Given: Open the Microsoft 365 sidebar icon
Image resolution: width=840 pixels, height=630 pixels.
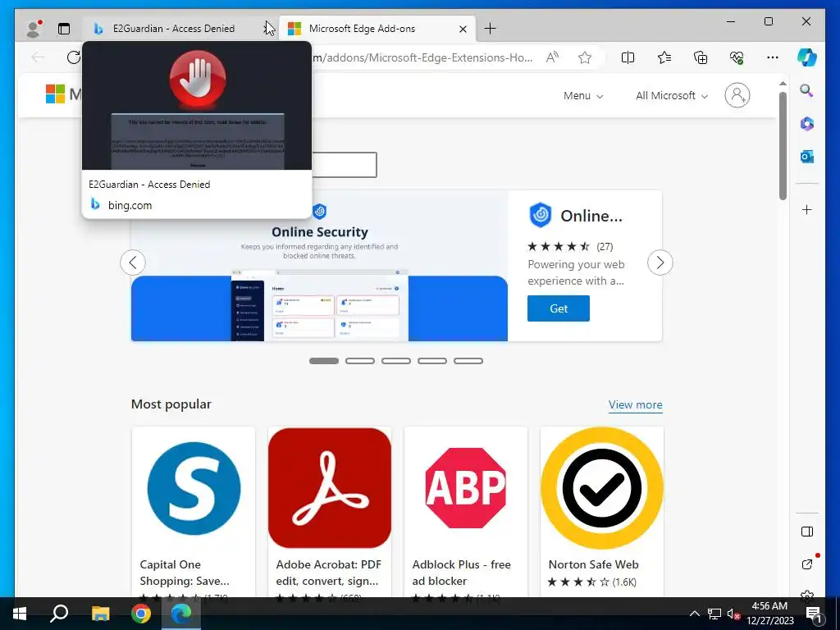Looking at the screenshot, I should (x=807, y=124).
